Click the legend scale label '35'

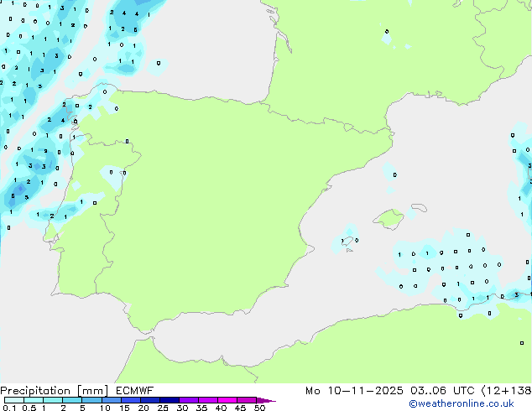click(201, 408)
